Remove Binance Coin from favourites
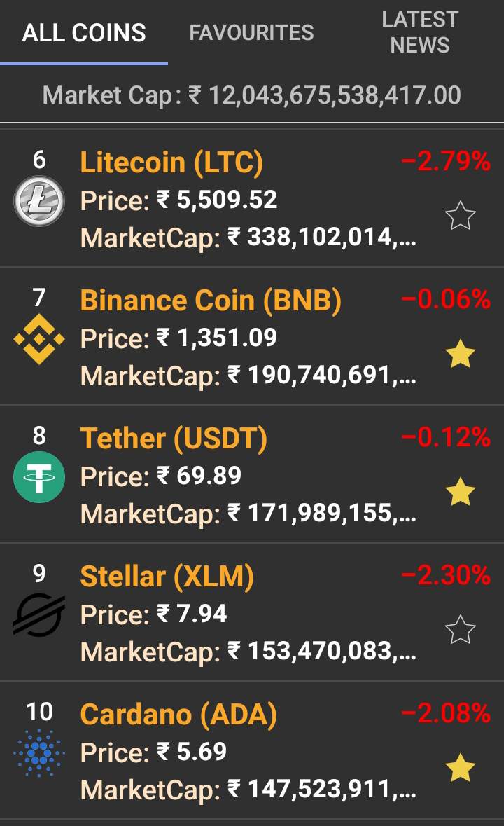Screen dimensions: 504x826 coord(460,355)
